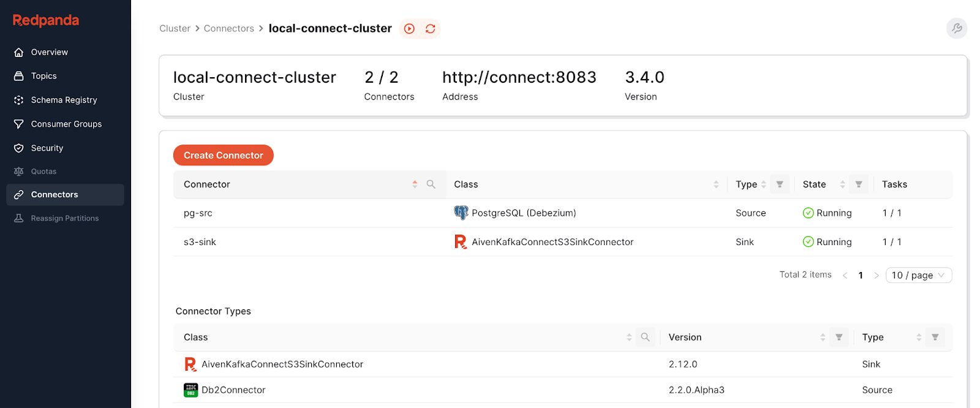Sort the connectors by Connector name
980x408 pixels.
[415, 184]
